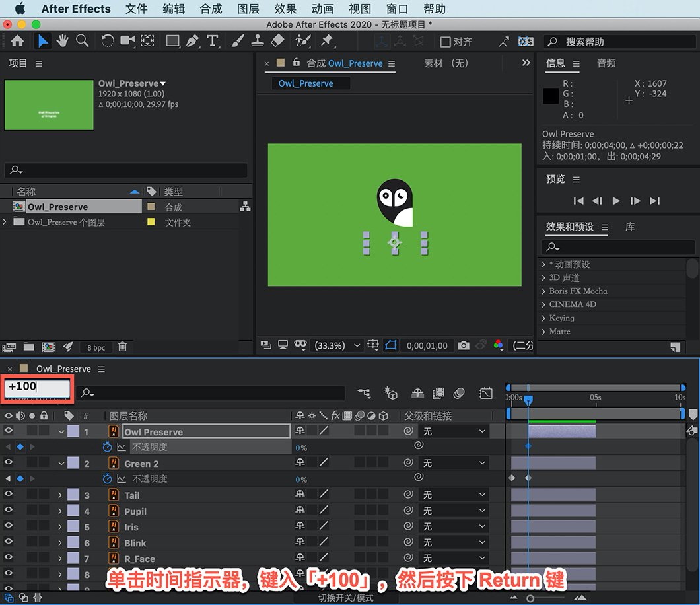The width and height of the screenshot is (700, 605).
Task: Click the 切换开关/模式 button
Action: point(345,598)
